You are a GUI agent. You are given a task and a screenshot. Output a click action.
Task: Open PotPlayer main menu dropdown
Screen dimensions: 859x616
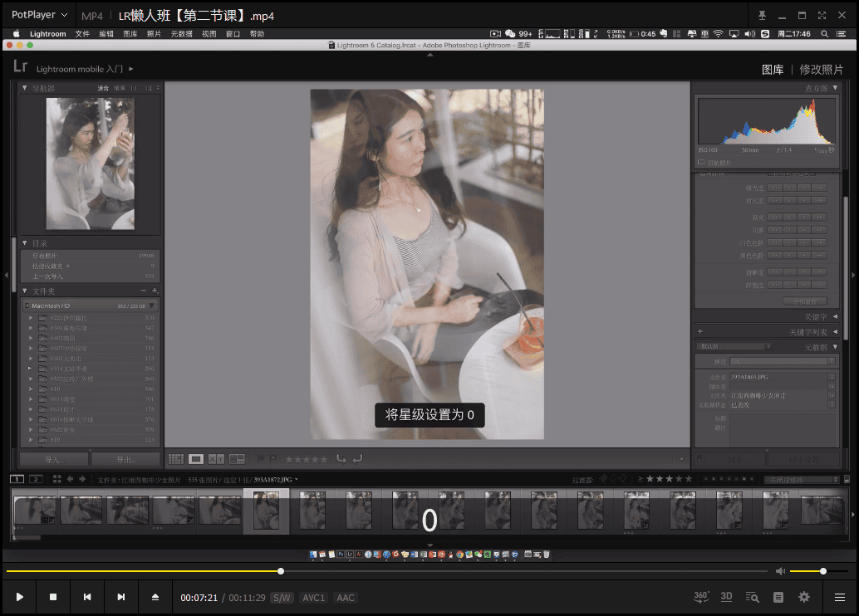tap(39, 15)
